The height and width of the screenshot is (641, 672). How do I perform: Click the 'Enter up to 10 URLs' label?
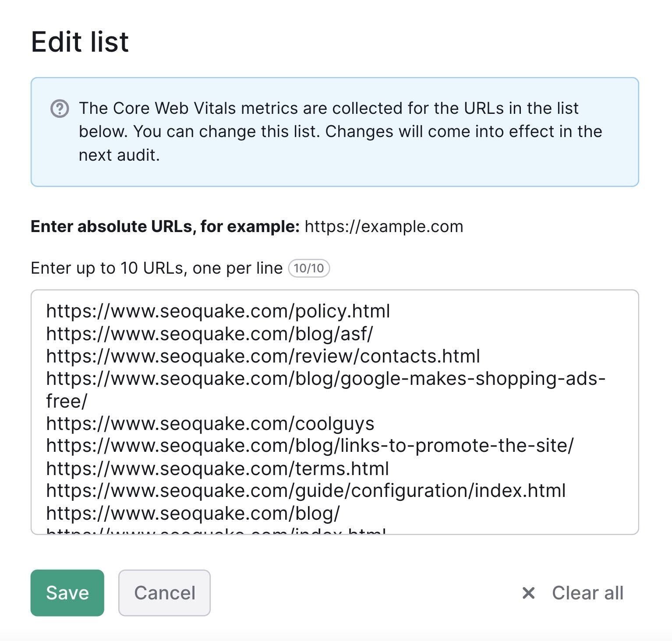tap(156, 268)
